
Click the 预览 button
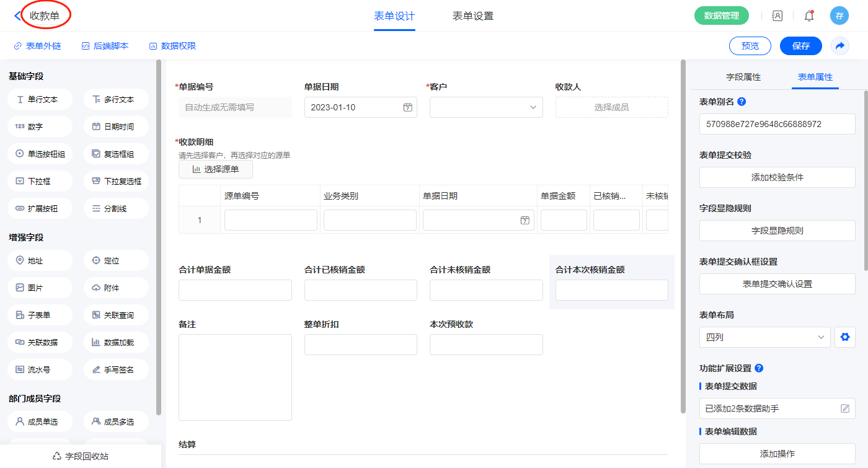coord(750,46)
